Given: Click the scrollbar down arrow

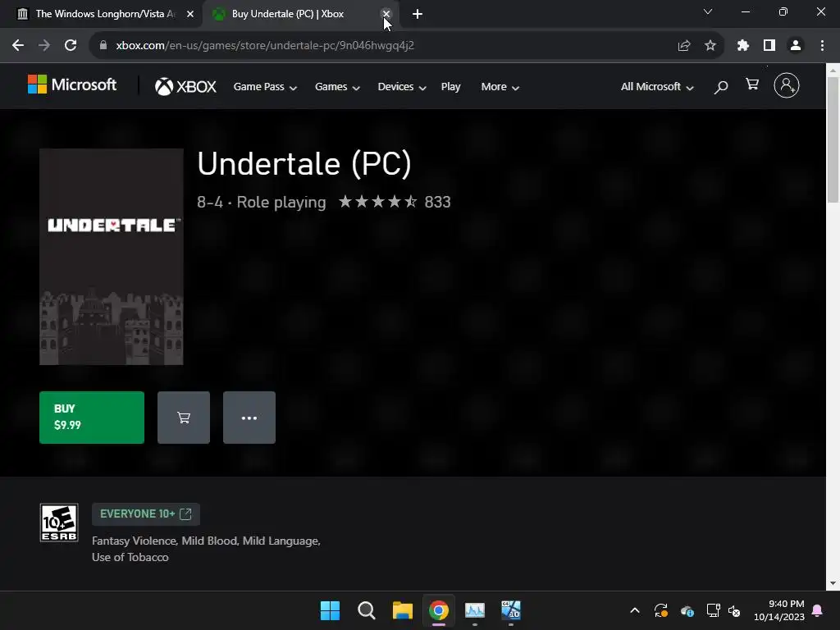Looking at the screenshot, I should 833,583.
